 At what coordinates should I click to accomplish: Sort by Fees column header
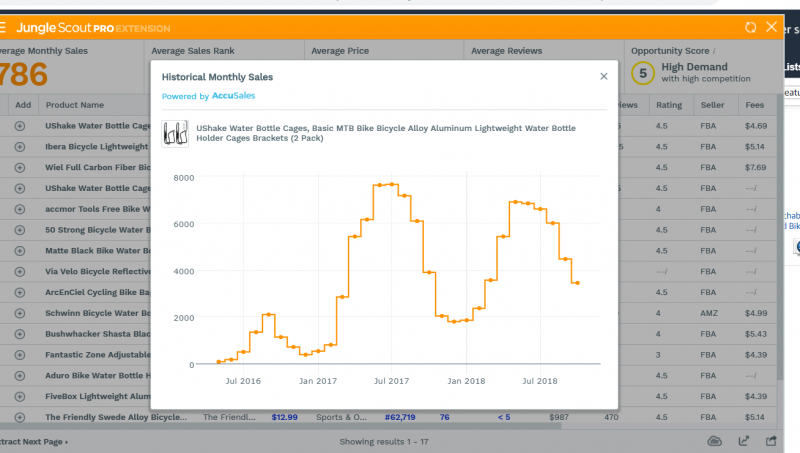click(755, 105)
